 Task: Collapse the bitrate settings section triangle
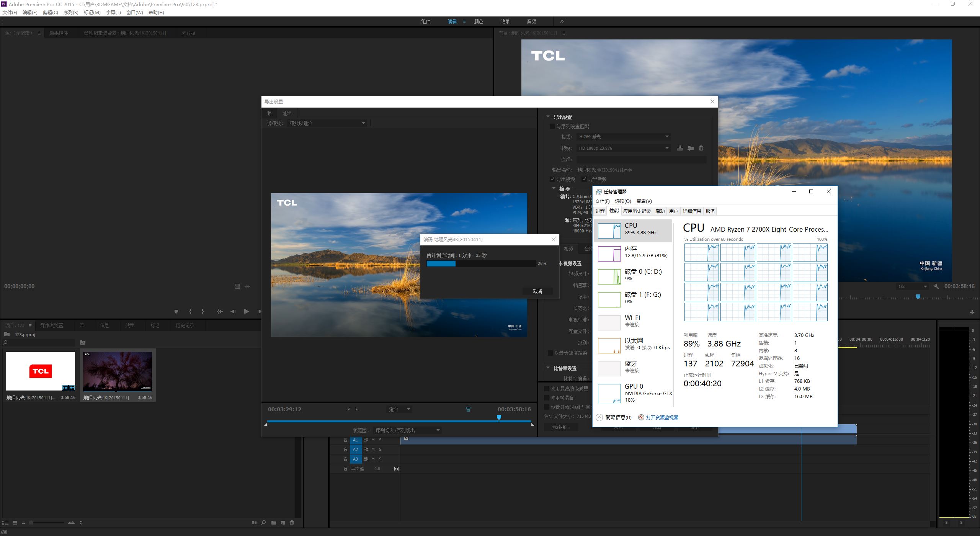(548, 368)
